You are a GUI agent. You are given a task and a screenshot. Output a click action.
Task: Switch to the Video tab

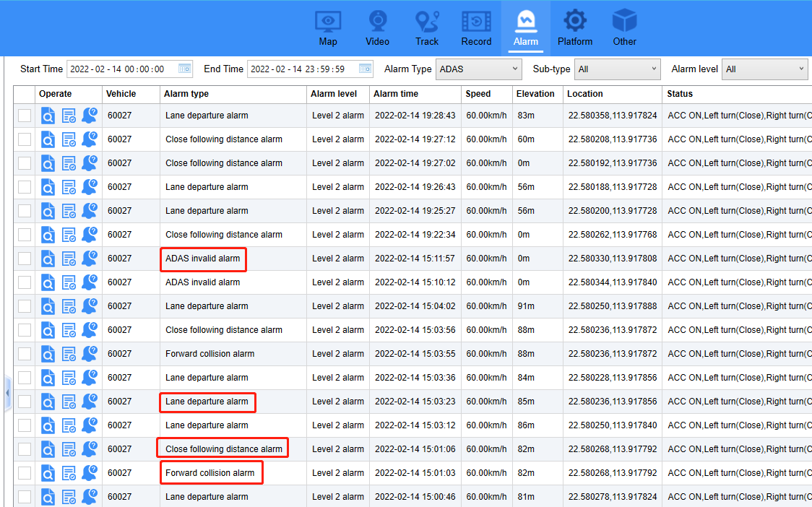pyautogui.click(x=377, y=28)
